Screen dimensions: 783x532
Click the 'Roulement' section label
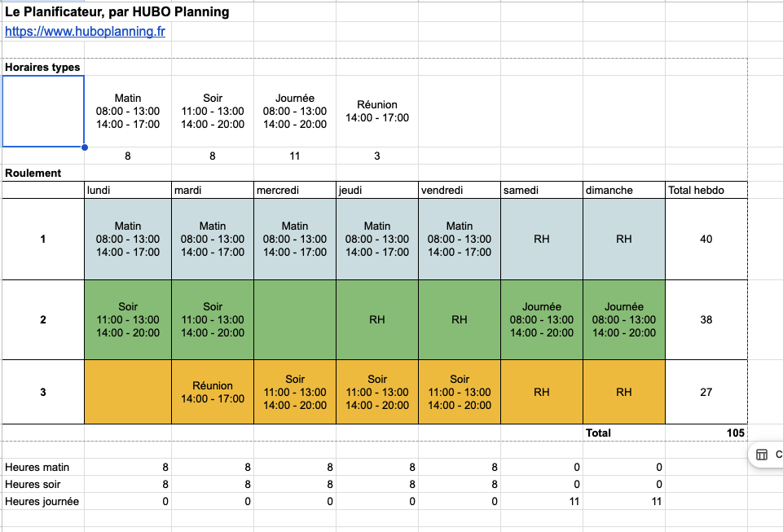coord(33,173)
